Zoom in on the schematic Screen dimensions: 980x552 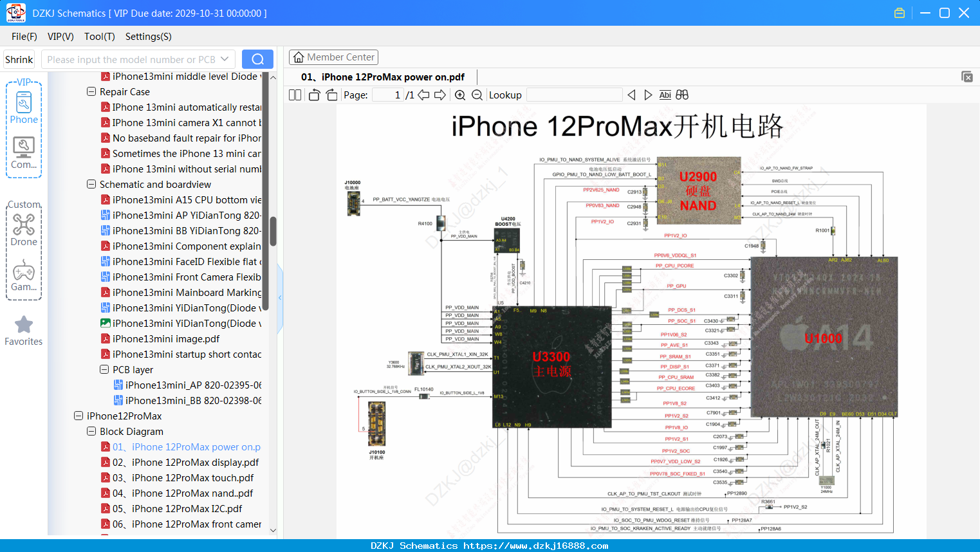coord(460,95)
